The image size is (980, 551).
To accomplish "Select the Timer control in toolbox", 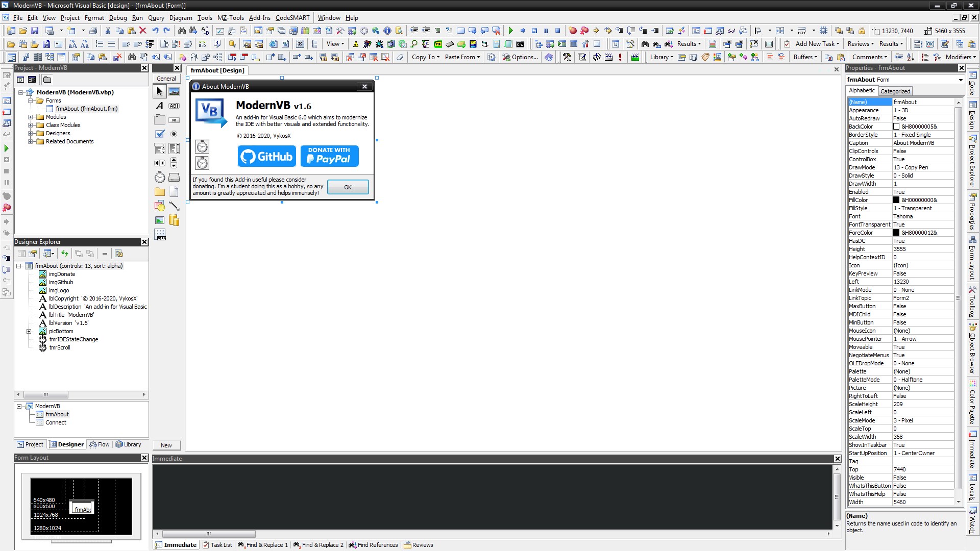I will pyautogui.click(x=160, y=178).
